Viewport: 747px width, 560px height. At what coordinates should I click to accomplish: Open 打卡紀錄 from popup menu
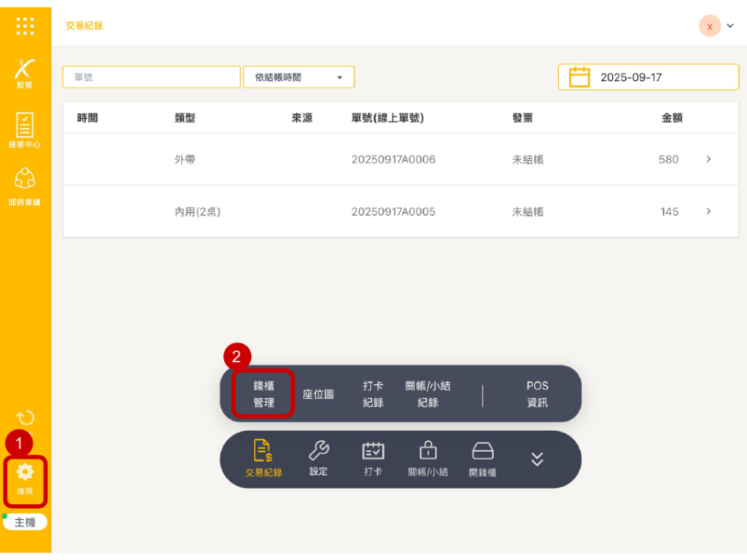373,394
